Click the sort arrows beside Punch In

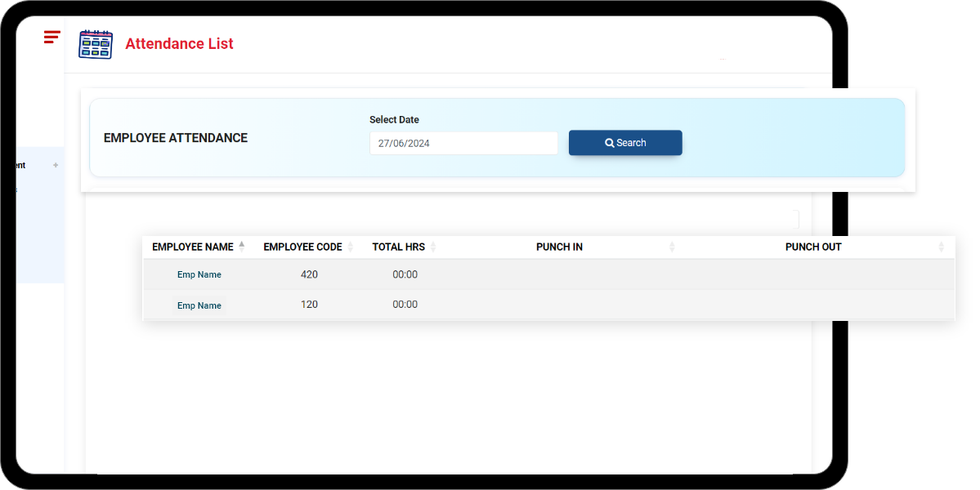coord(672,247)
